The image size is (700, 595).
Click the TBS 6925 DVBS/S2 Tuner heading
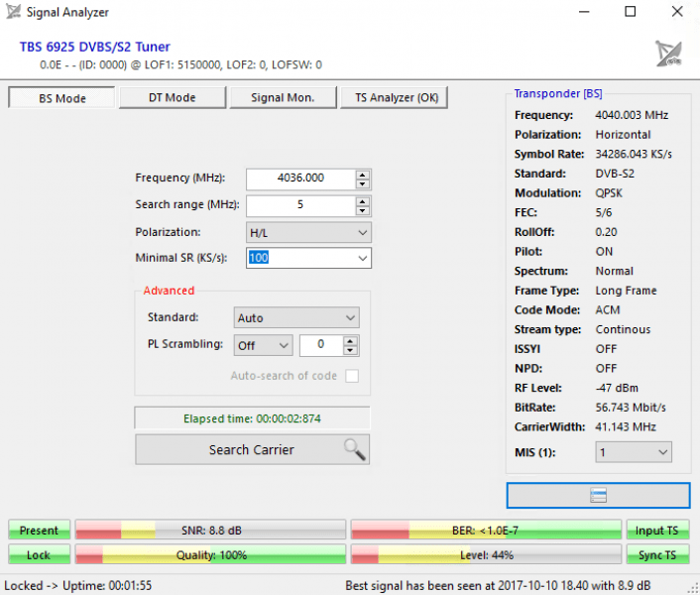(x=94, y=47)
